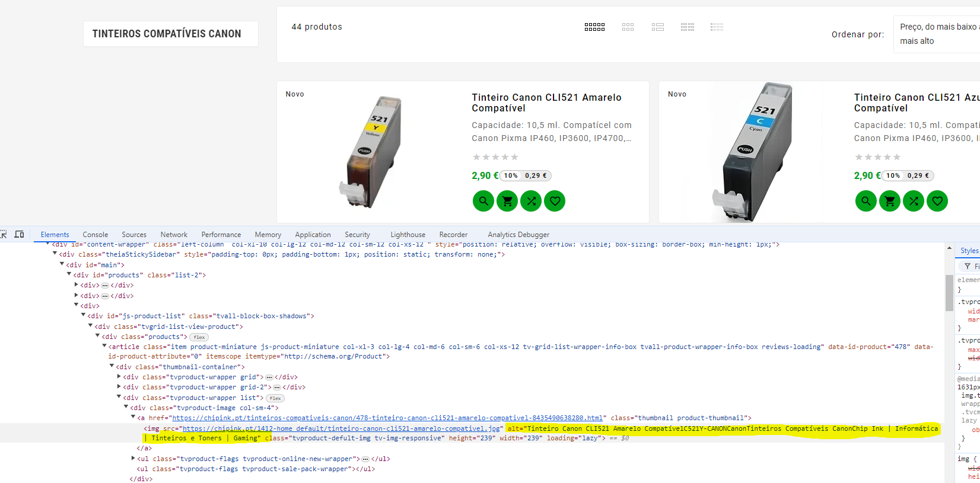Expand the tvproduct-wrapper grid div node

click(119, 377)
